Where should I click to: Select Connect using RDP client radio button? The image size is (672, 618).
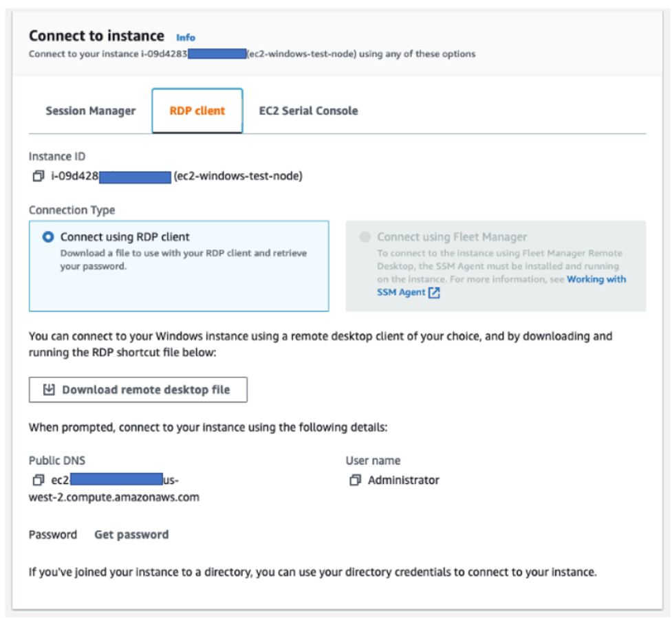coord(48,237)
